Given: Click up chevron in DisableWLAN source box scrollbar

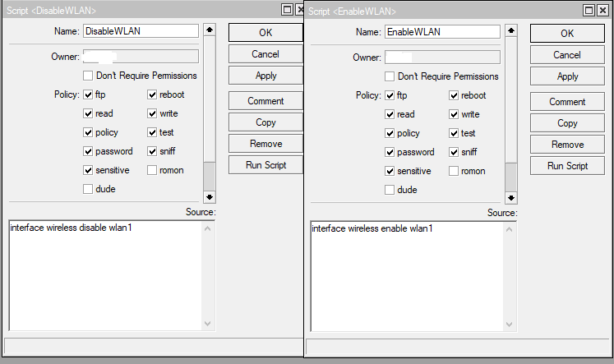Looking at the screenshot, I should [x=207, y=228].
